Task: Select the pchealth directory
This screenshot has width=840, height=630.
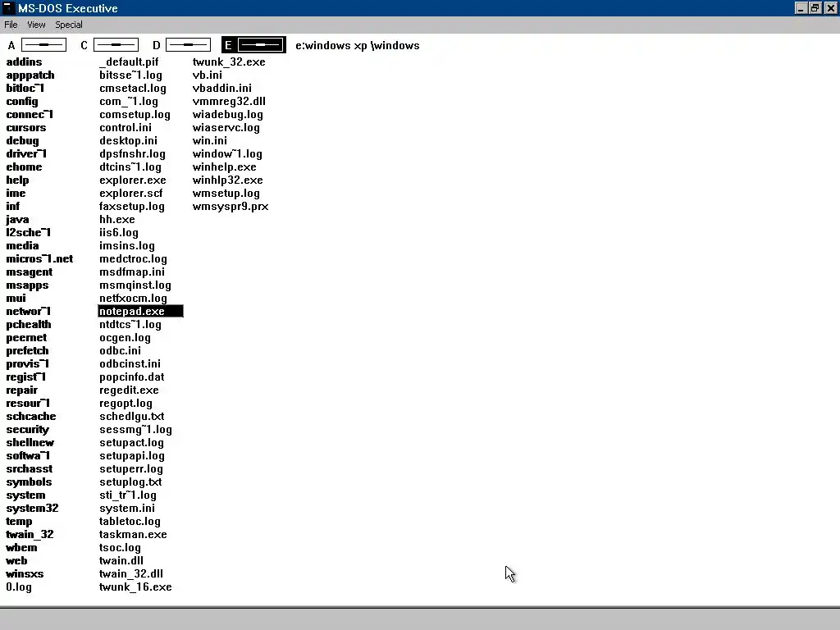Action: (x=29, y=325)
